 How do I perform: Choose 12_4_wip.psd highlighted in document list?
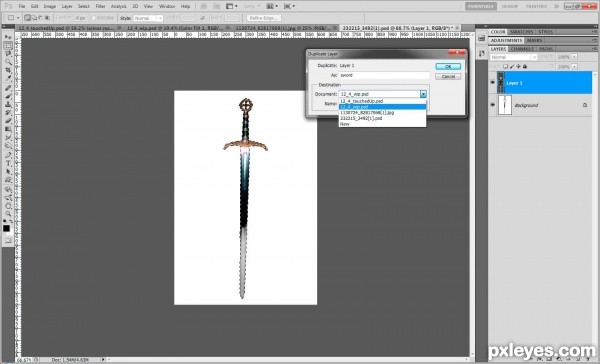click(382, 107)
